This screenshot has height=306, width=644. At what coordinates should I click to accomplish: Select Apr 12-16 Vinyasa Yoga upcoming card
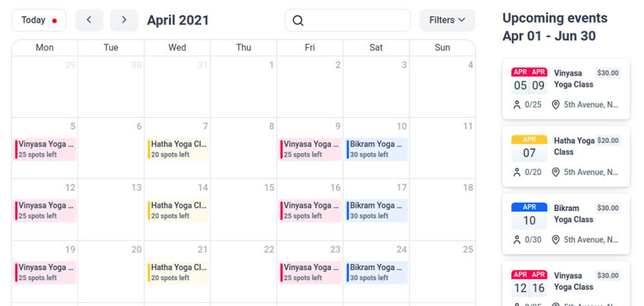tap(566, 284)
